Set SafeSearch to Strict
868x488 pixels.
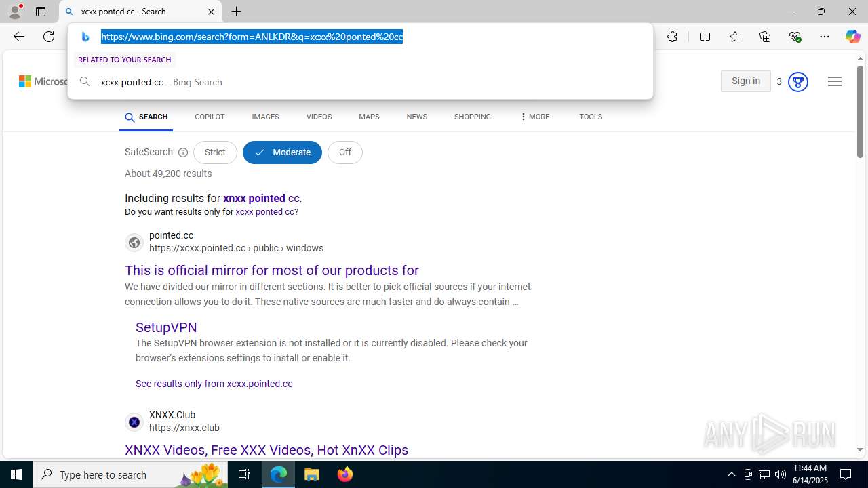215,152
